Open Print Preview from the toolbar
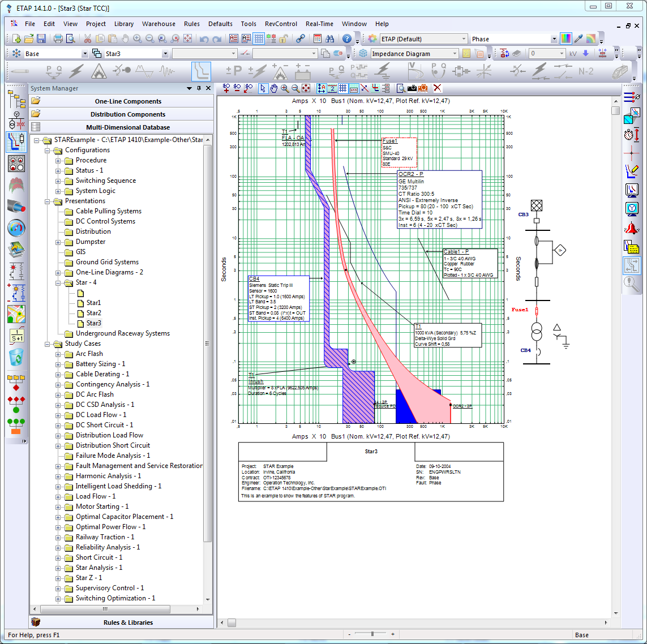 click(71, 39)
